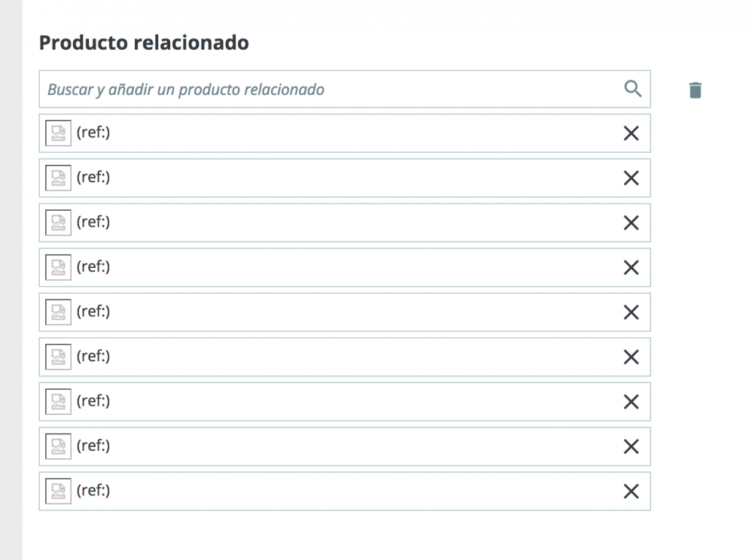Screen dimensions: 753x560
Task: Click the image placeholder in the first product row
Action: (x=58, y=132)
